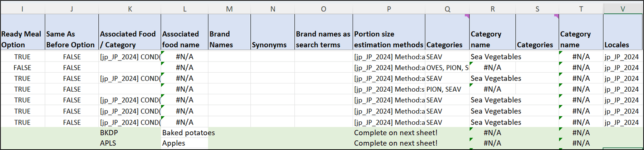
Task: Click the 'Brand Names' header cell
Action: click(229, 32)
